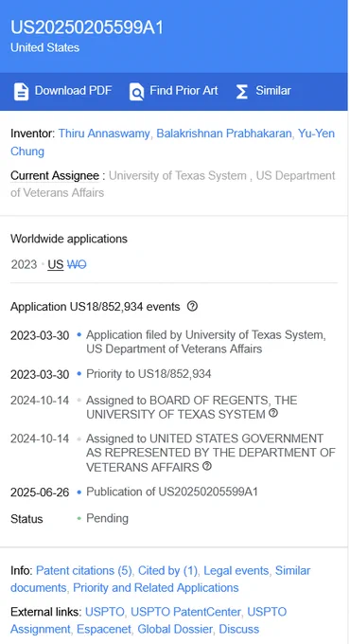Click the Pending status value
Screen dimensions: 350x644
(107, 518)
